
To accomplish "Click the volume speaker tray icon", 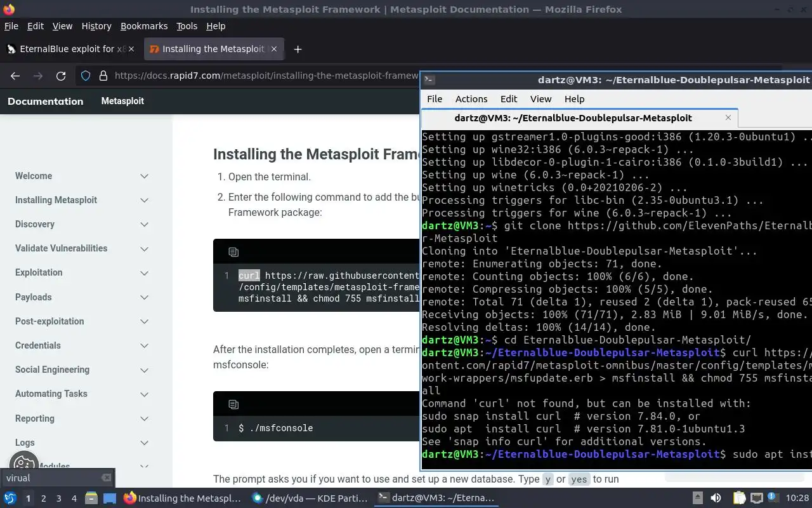I will 716,498.
